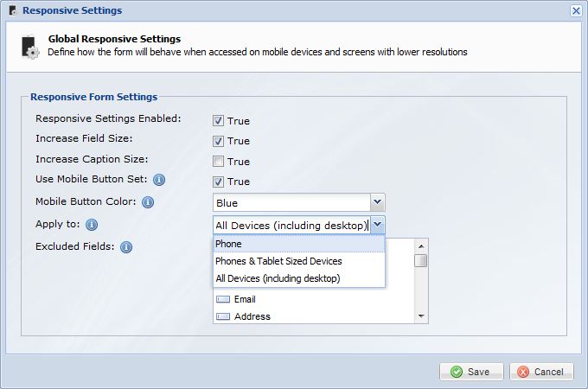Collapse the Apply to dropdown arrow
This screenshot has height=389, width=588.
378,225
